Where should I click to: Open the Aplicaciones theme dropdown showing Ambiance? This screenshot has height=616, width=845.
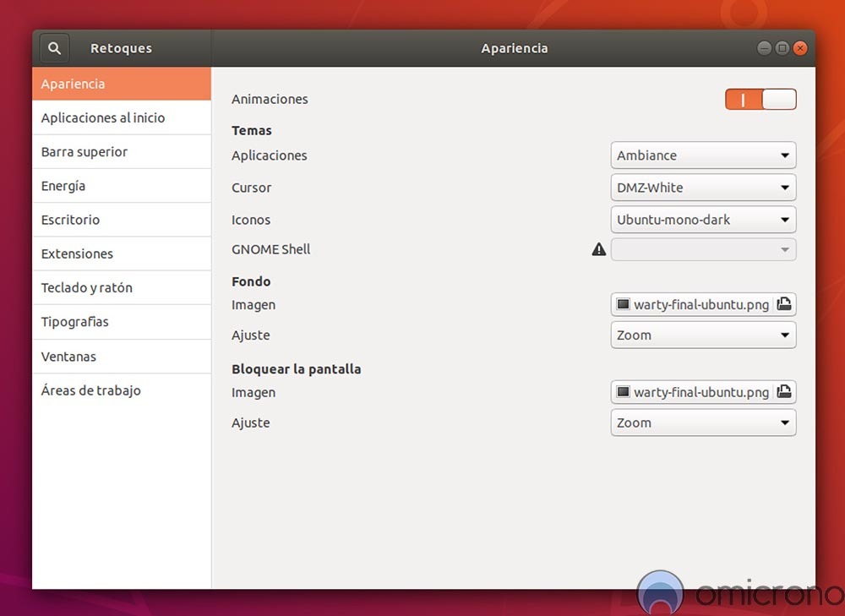703,155
